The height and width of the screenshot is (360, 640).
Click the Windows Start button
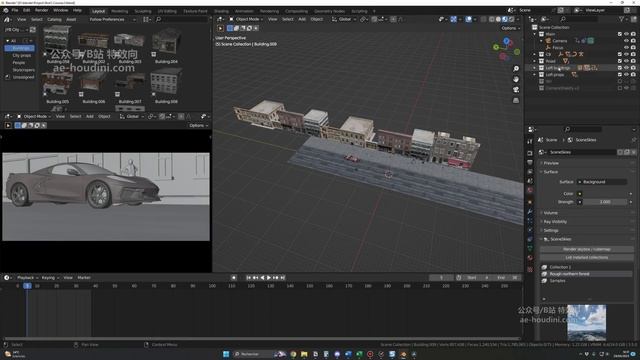point(226,354)
